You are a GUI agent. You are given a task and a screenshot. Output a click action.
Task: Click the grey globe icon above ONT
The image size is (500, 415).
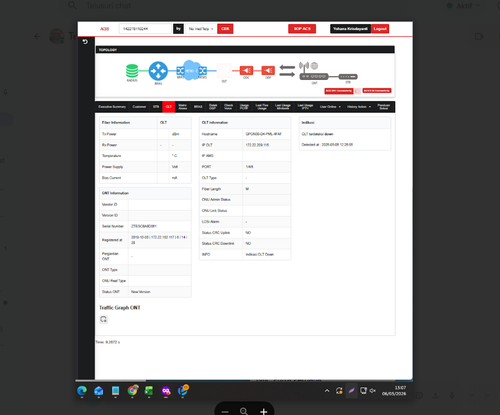click(314, 66)
